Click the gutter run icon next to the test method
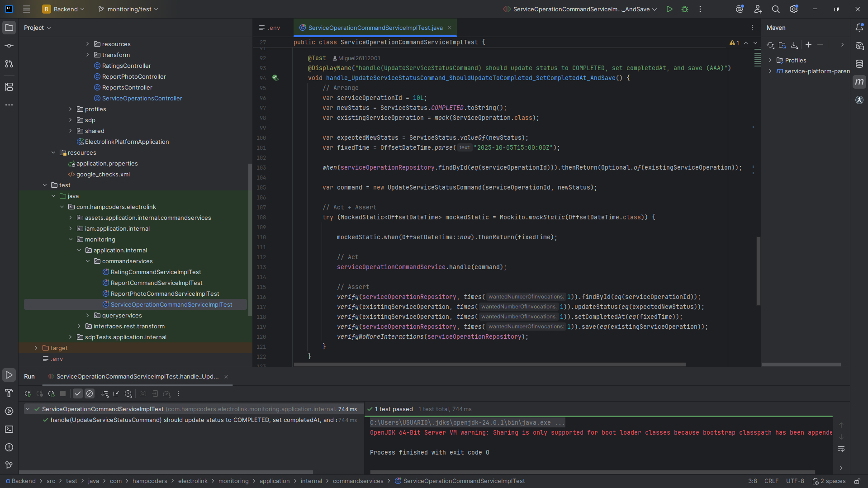 [x=275, y=78]
